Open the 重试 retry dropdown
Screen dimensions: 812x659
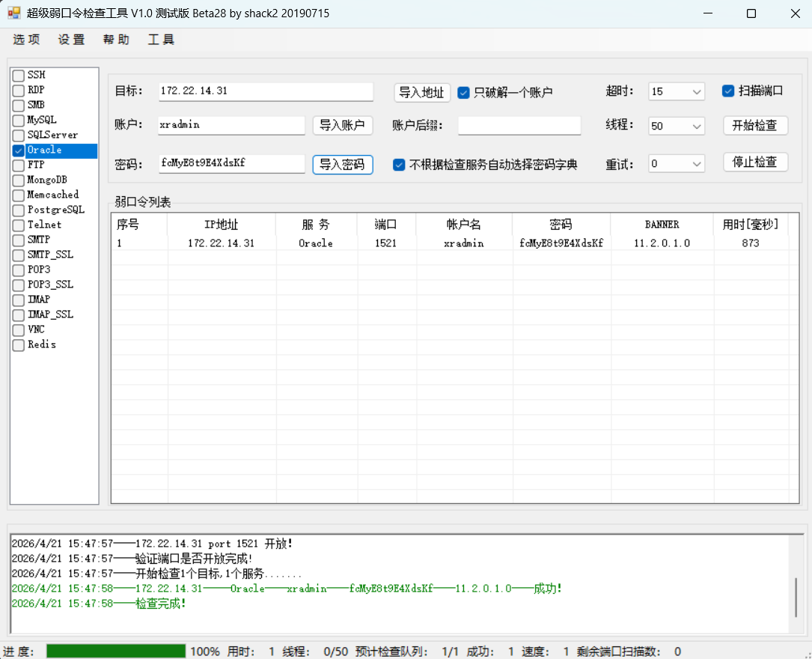click(677, 164)
